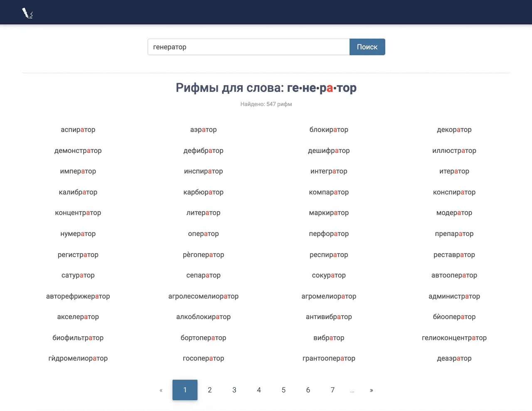Image resolution: width=532 pixels, height=411 pixels.
Task: Choose the rhyme алкоблокиратор
Action: (x=204, y=317)
